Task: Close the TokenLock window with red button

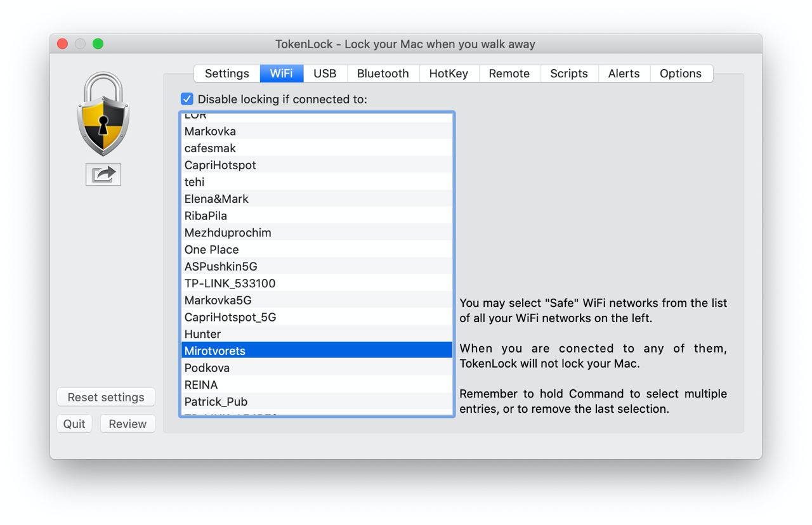Action: tap(62, 44)
